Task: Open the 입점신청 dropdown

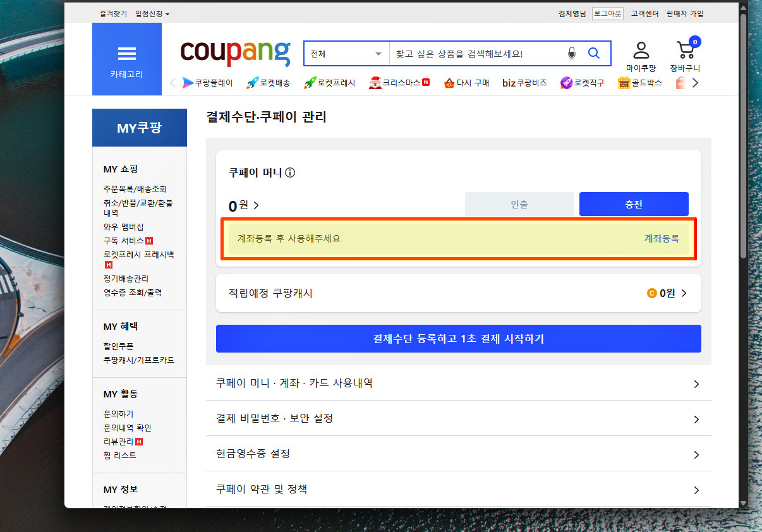Action: pos(152,14)
